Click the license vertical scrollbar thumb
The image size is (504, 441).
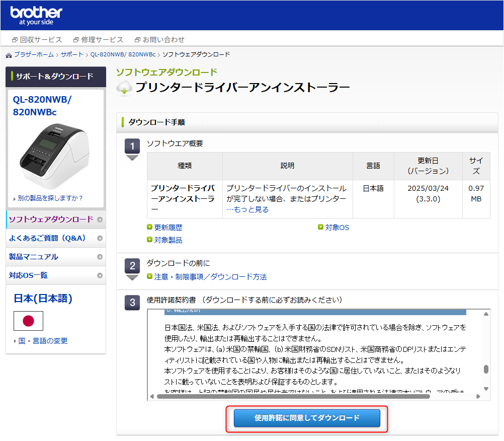click(x=486, y=370)
